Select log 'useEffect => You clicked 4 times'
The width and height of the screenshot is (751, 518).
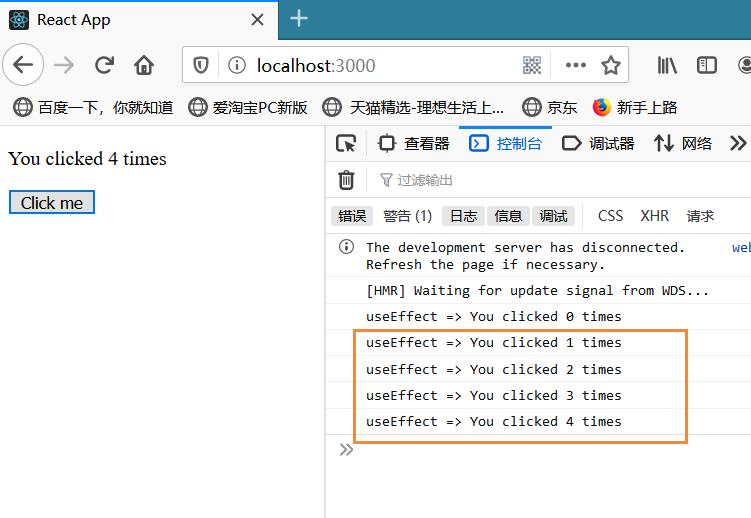493,422
